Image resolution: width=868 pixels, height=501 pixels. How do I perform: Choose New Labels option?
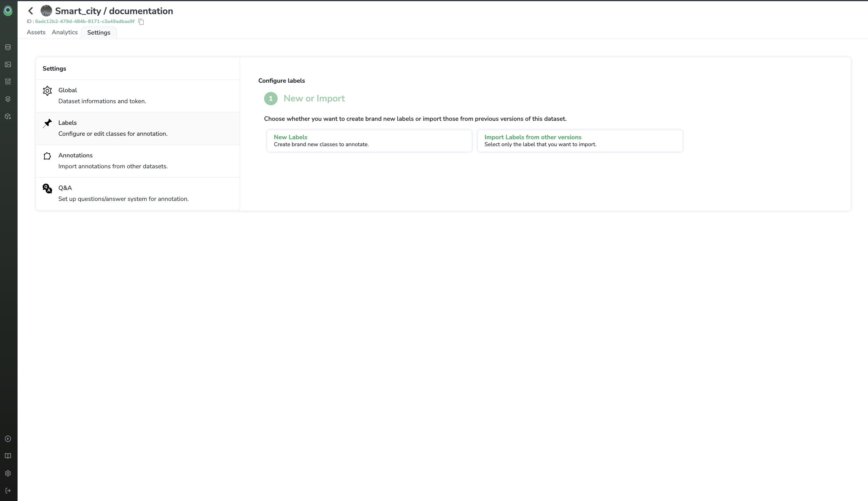(x=369, y=141)
